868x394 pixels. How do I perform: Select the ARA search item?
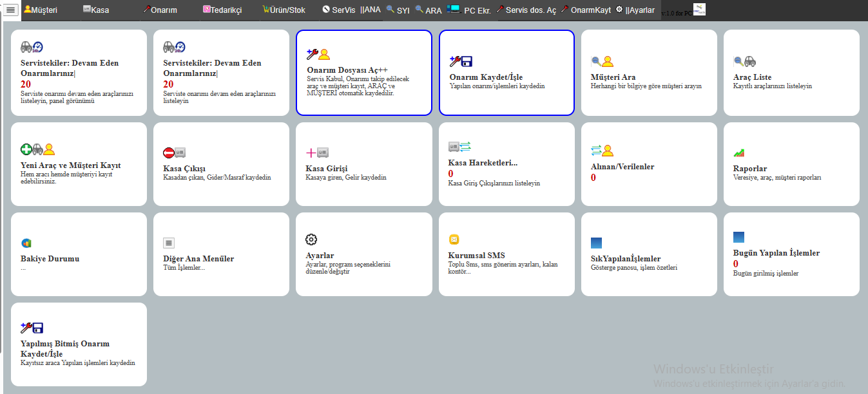click(x=429, y=10)
